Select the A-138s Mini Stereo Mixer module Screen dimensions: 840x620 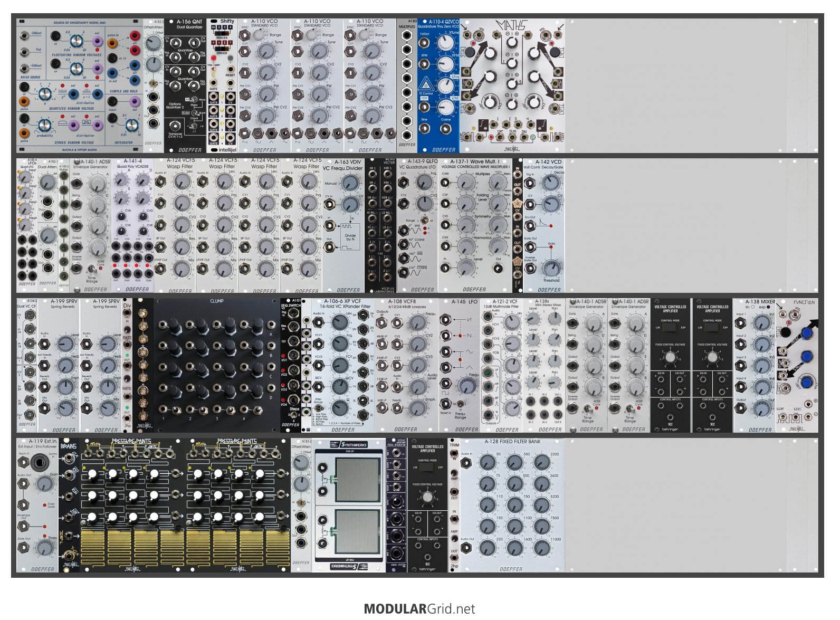(x=544, y=365)
